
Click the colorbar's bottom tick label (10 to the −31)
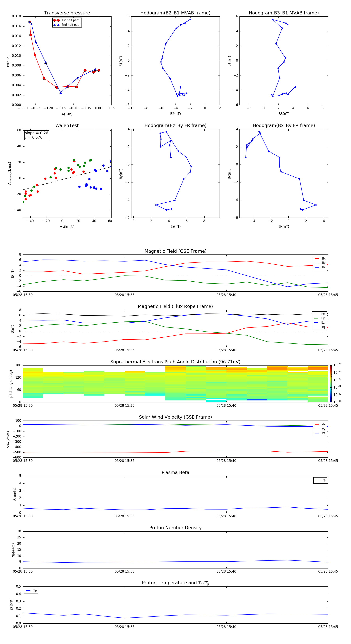pyautogui.click(x=337, y=402)
